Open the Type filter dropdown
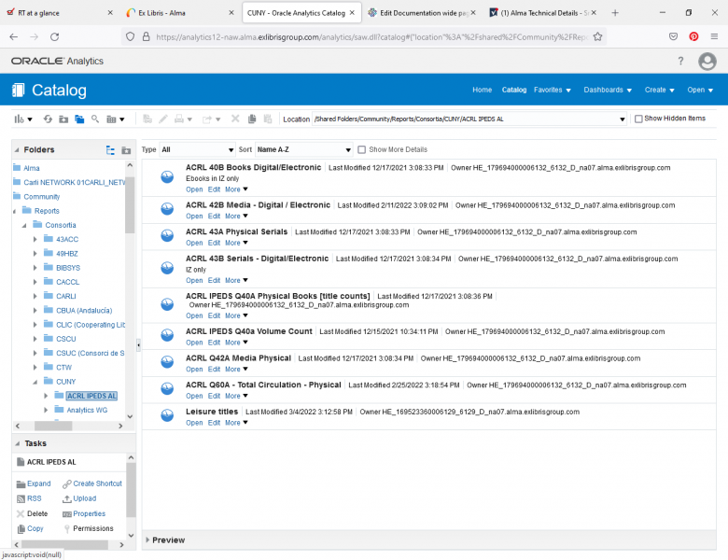This screenshot has height=560, width=728. click(197, 149)
